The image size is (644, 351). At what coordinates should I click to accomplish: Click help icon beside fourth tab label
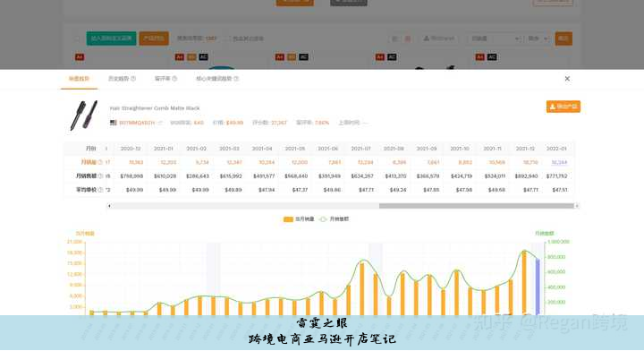click(x=236, y=79)
